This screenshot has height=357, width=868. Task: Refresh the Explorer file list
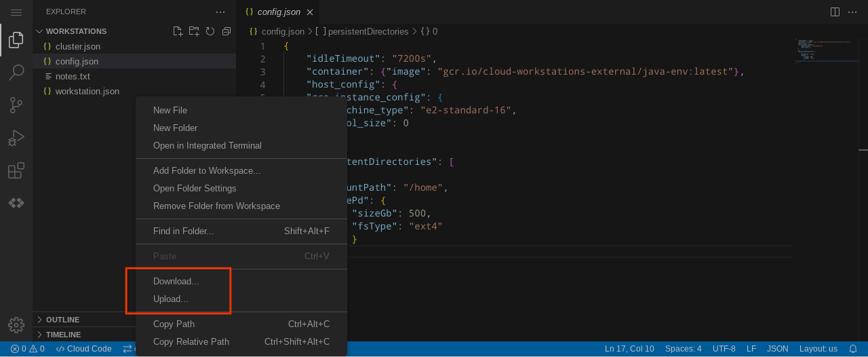pyautogui.click(x=210, y=31)
